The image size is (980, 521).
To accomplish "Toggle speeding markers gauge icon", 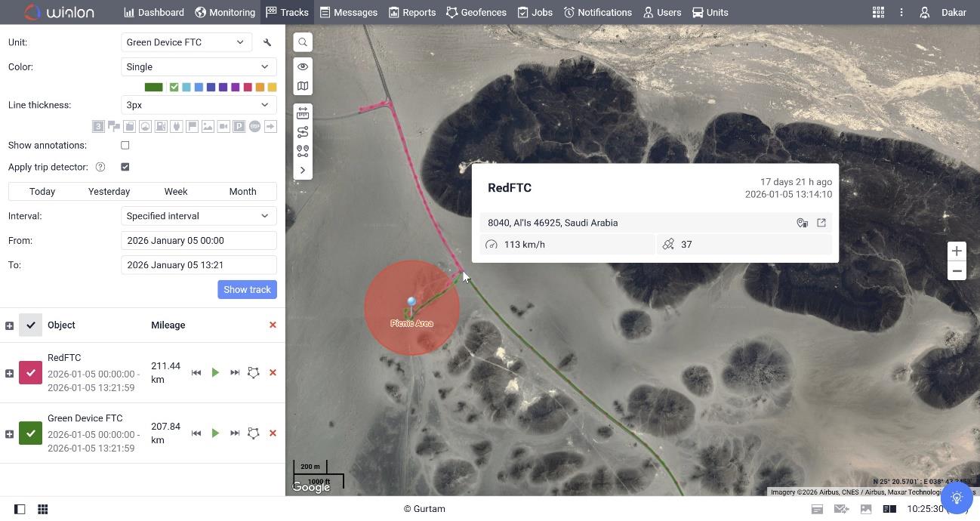I will point(145,126).
